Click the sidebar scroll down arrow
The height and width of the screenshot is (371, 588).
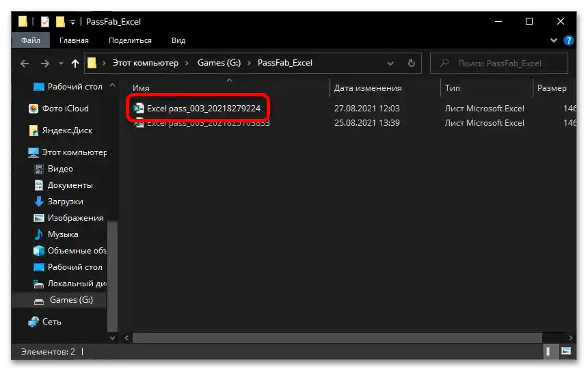point(112,338)
